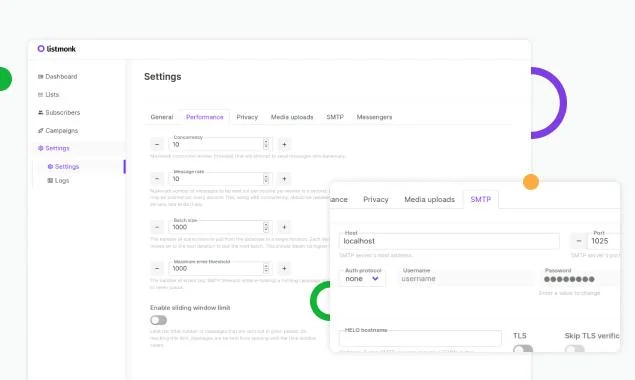
Task: Click the Port field showing 1025
Action: pyautogui.click(x=604, y=241)
